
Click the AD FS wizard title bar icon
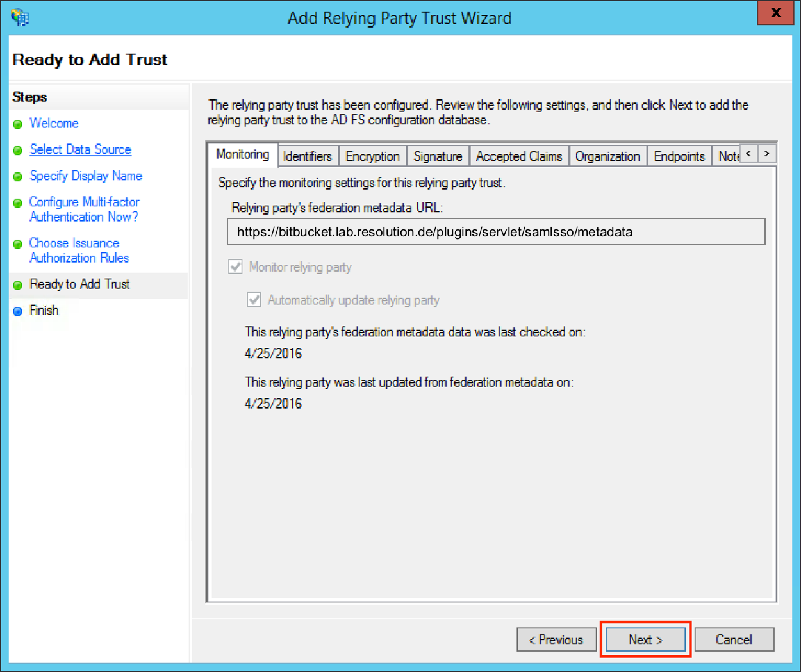click(x=20, y=17)
